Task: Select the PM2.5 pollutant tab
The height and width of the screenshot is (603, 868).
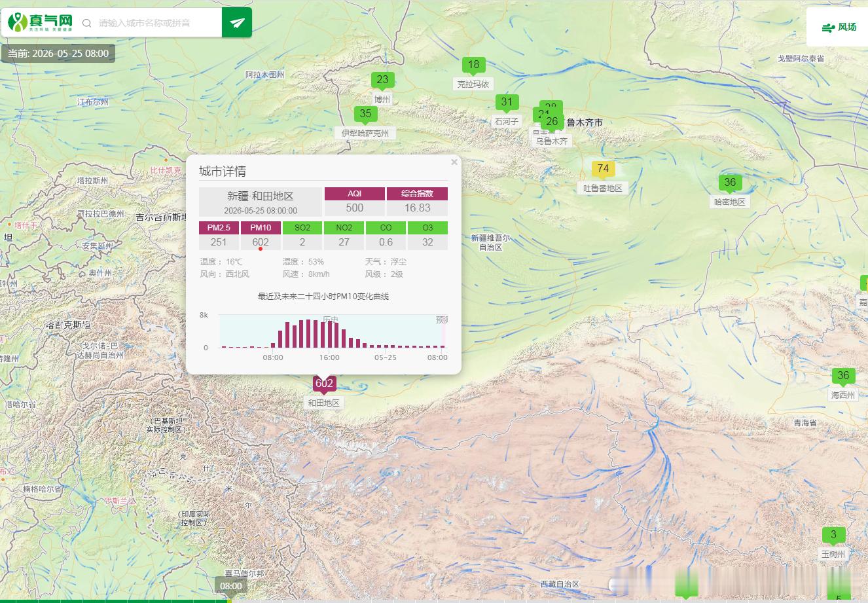Action: pyautogui.click(x=219, y=228)
